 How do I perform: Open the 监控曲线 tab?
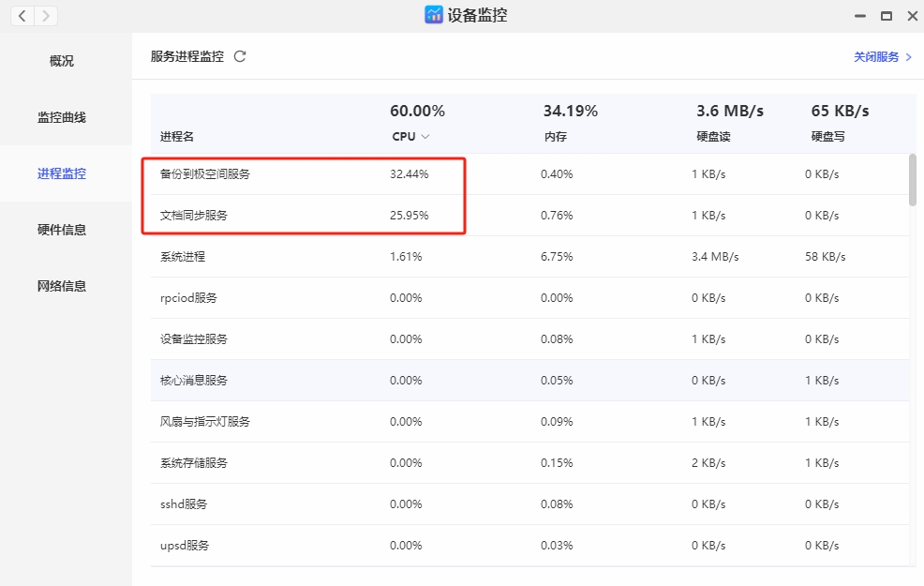62,117
